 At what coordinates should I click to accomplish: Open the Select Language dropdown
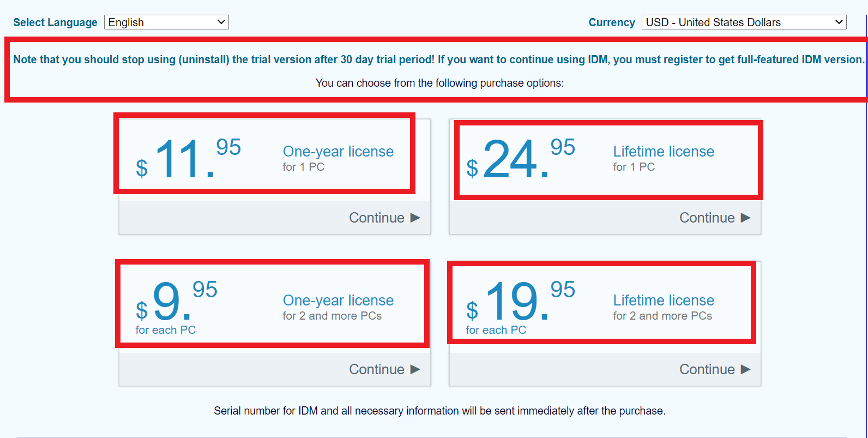click(x=166, y=22)
